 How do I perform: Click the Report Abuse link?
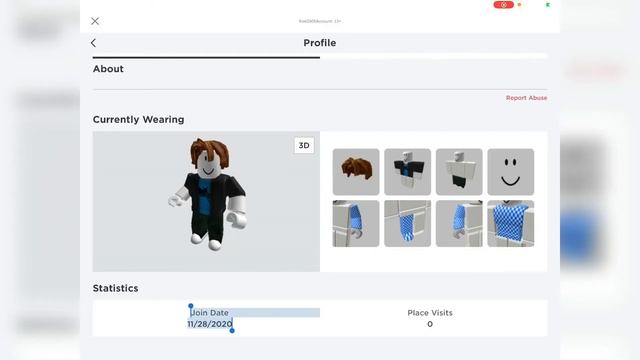click(x=526, y=98)
